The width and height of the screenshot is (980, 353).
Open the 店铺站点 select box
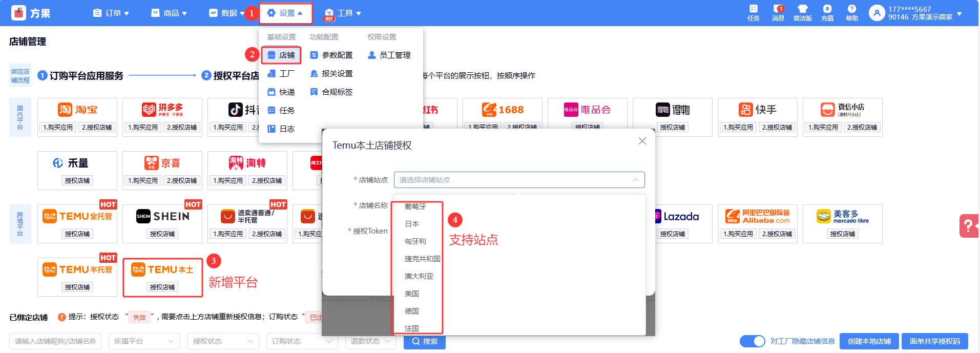[x=519, y=180]
